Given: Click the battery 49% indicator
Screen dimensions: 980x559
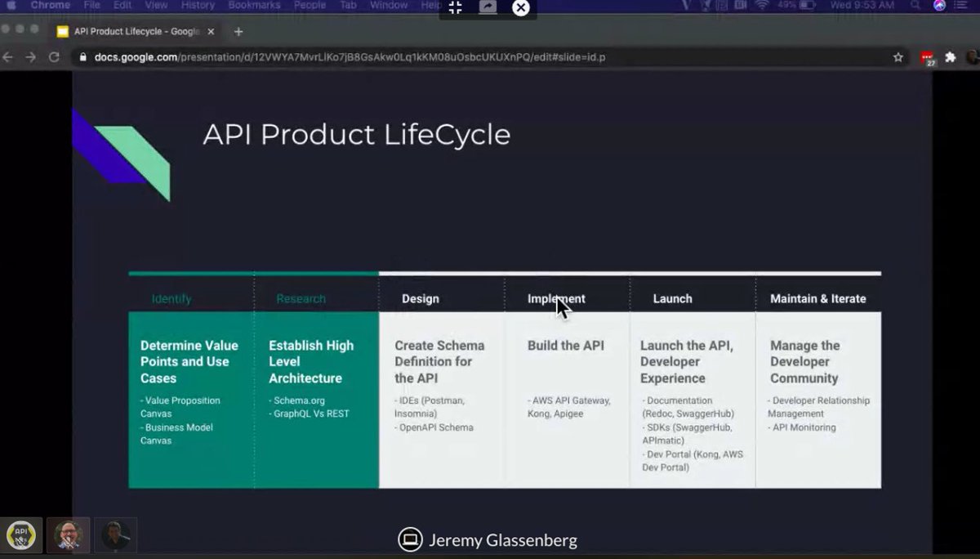Looking at the screenshot, I should click(796, 5).
